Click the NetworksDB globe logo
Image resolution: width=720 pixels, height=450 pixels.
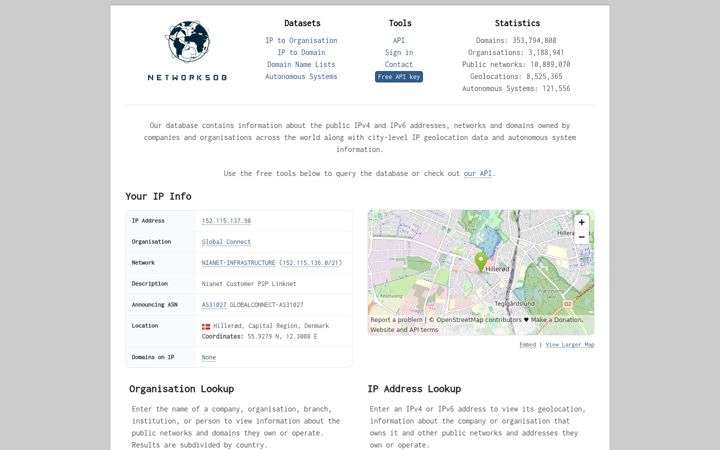pyautogui.click(x=187, y=41)
